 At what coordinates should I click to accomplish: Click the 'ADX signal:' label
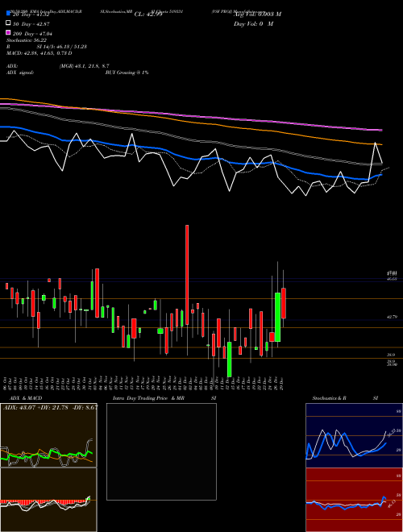click(20, 73)
